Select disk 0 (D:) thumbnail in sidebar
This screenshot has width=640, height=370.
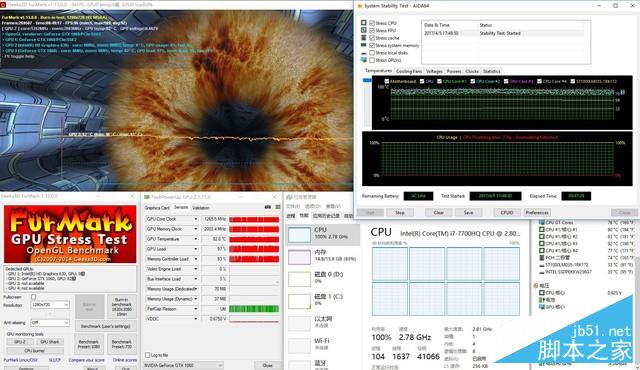coord(299,279)
